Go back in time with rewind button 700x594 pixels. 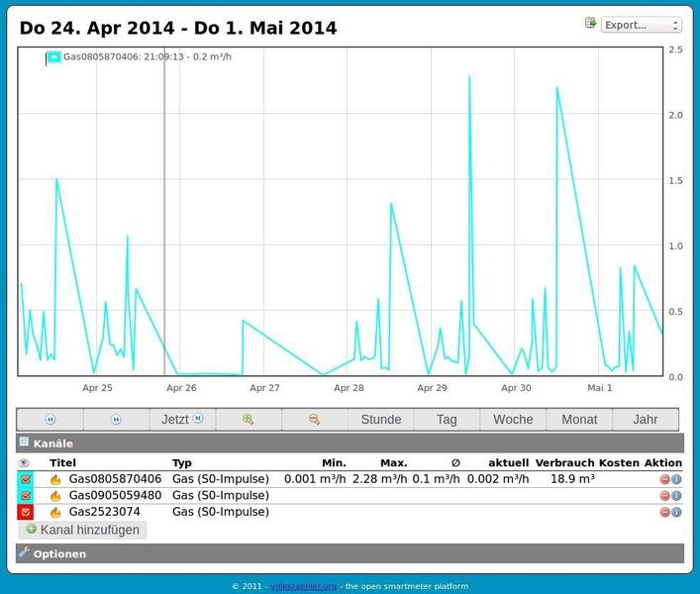point(50,420)
